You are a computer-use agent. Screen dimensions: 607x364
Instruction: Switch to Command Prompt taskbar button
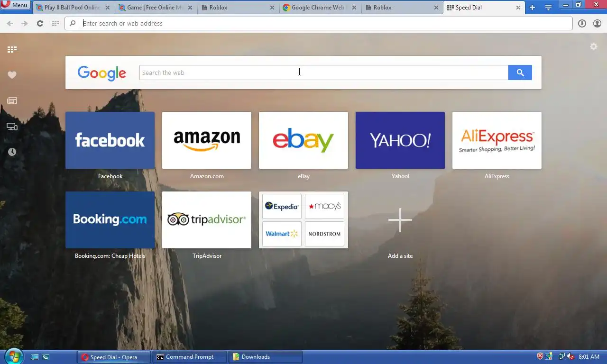[190, 357]
